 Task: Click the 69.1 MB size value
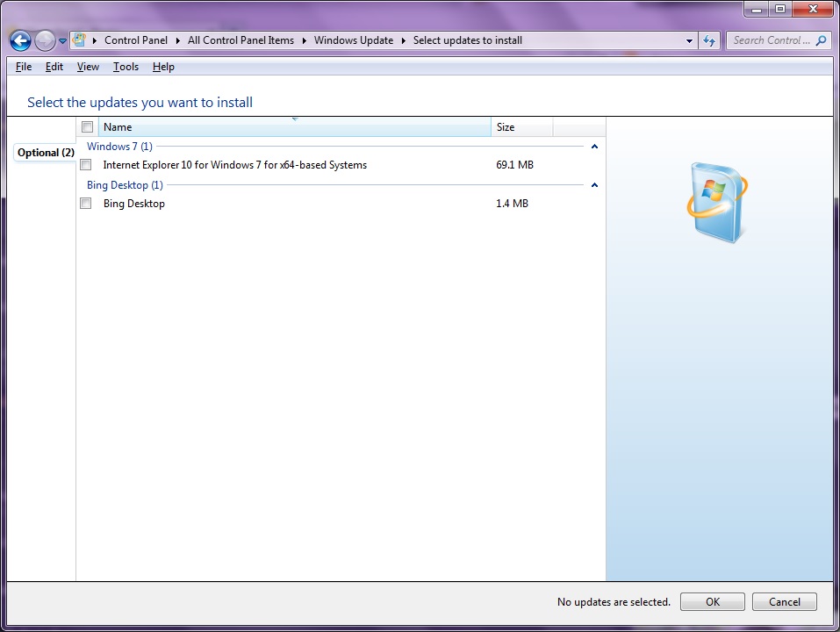(515, 165)
